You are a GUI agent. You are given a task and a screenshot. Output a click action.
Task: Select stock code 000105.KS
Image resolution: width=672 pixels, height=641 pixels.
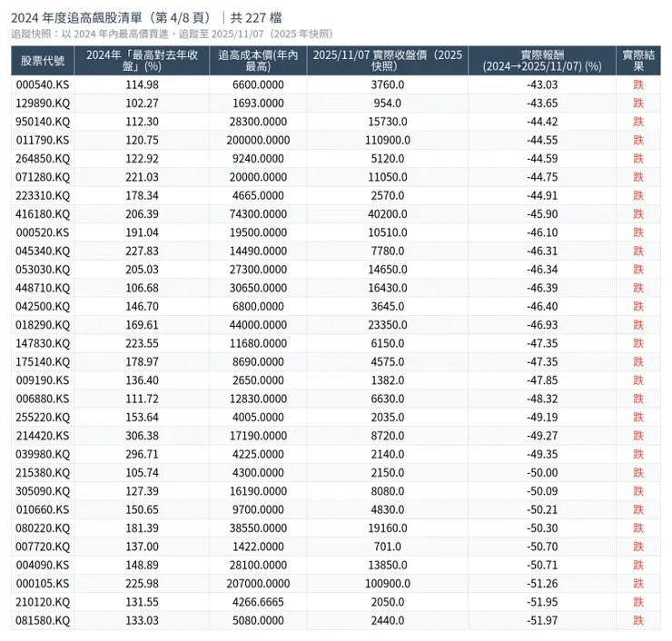[43, 584]
